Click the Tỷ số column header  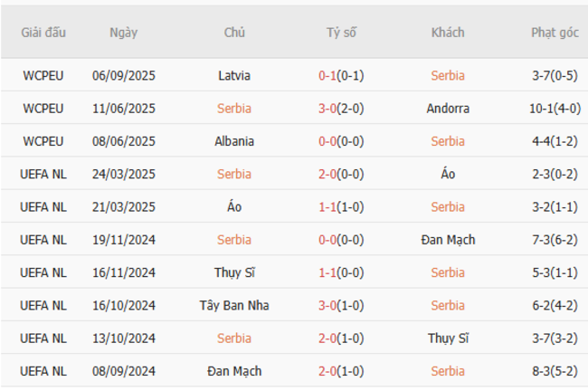point(341,33)
